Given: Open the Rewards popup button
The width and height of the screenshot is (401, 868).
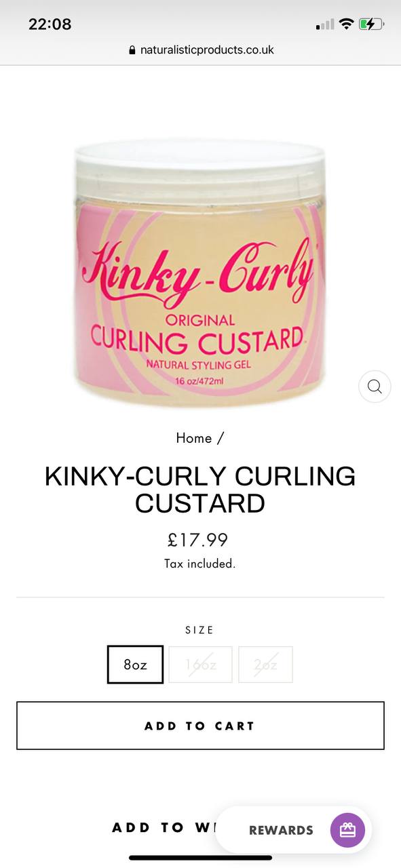Looking at the screenshot, I should tap(293, 830).
